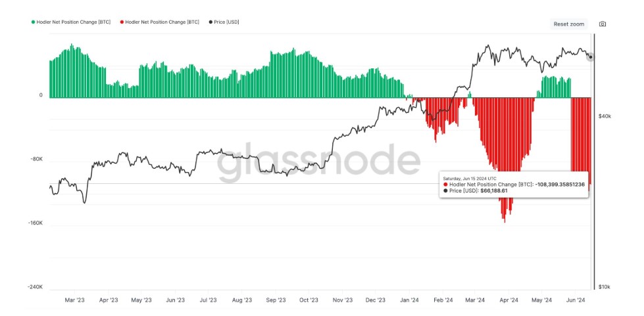The width and height of the screenshot is (644, 316).
Task: Select the Jan '24 x-axis label
Action: coord(409,300)
